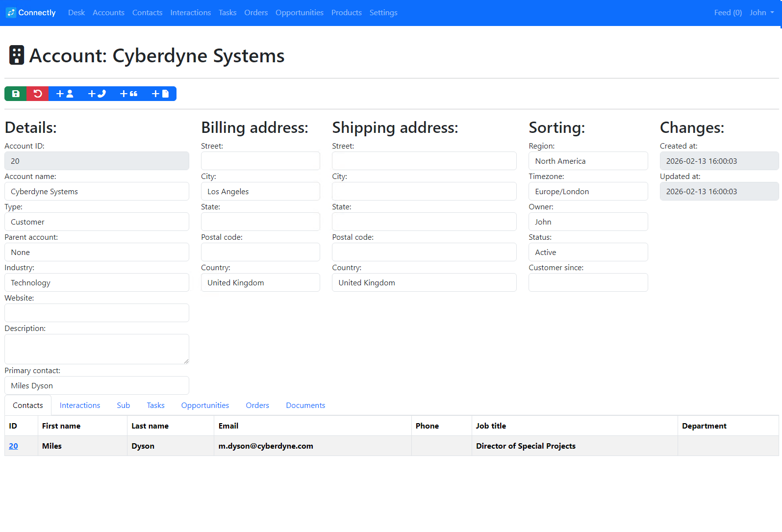This screenshot has width=782, height=532.
Task: Click the building icon beside Account title
Action: (x=17, y=55)
